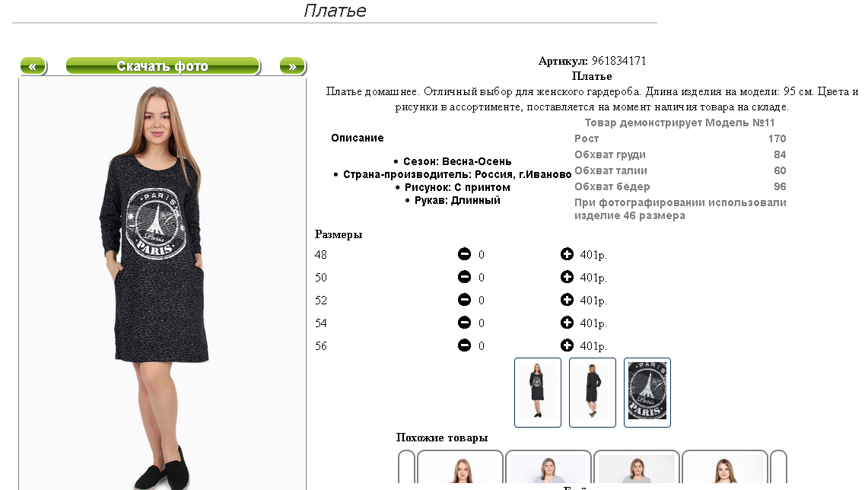Click the Скачать фото button
Viewport: 868px width, 490px height.
(163, 66)
